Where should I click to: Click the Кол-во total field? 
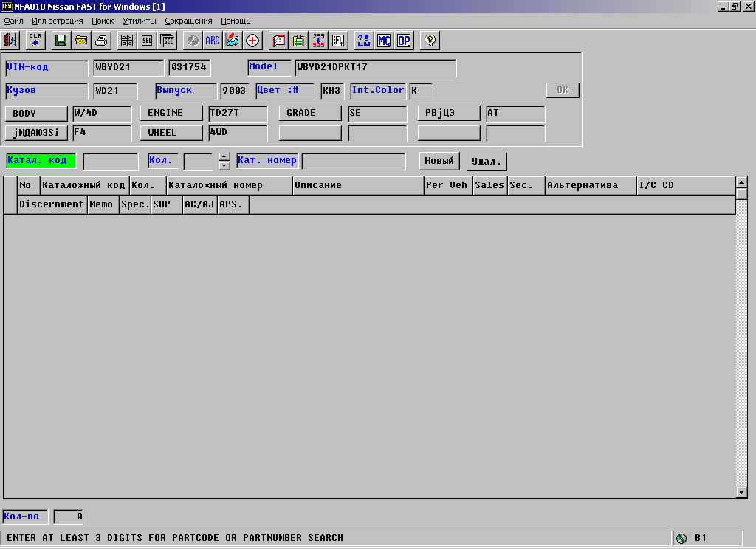click(68, 517)
